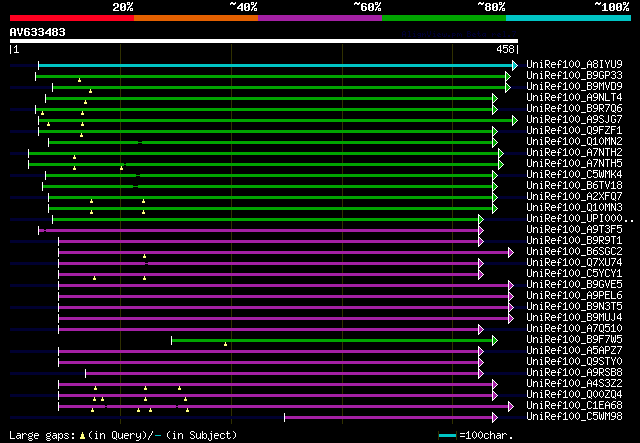Open the UniRef100_A8IYU9 hit label
This screenshot has height=443, width=640.
(x=574, y=65)
